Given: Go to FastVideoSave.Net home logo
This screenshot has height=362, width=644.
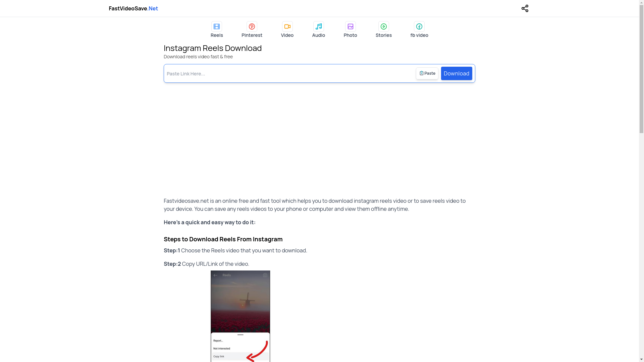Looking at the screenshot, I should pyautogui.click(x=133, y=8).
